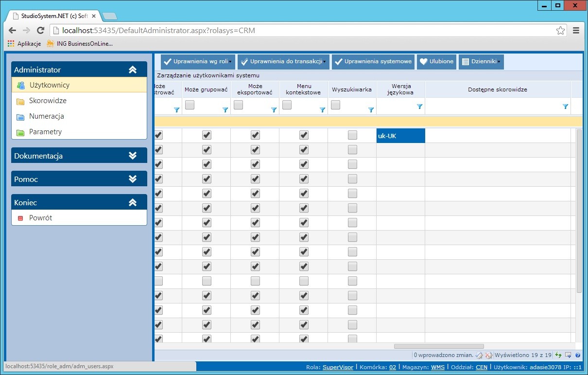Open Parametry using its green folder icon
This screenshot has height=375, width=588.
(x=20, y=132)
